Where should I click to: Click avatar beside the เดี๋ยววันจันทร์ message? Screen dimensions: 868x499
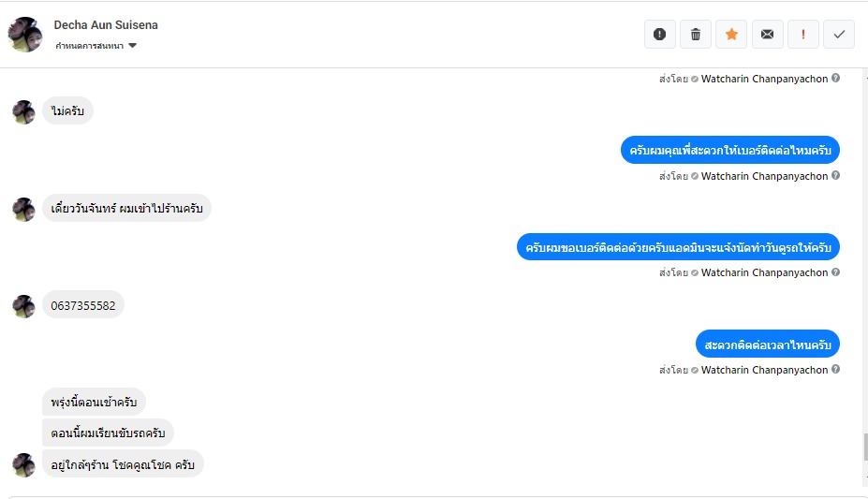point(23,209)
